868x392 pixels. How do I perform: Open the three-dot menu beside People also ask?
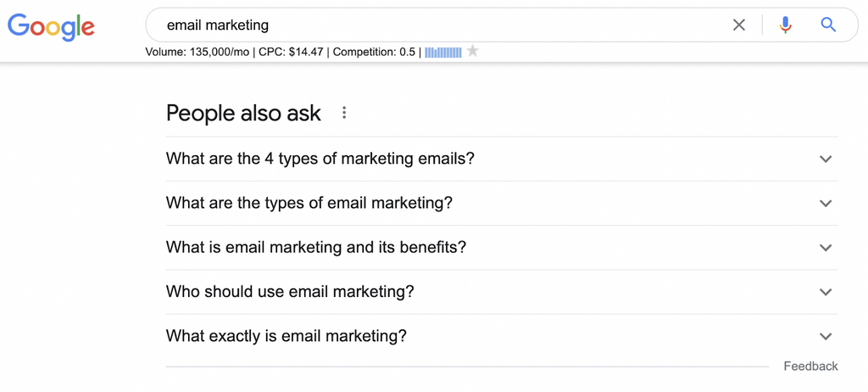(344, 113)
